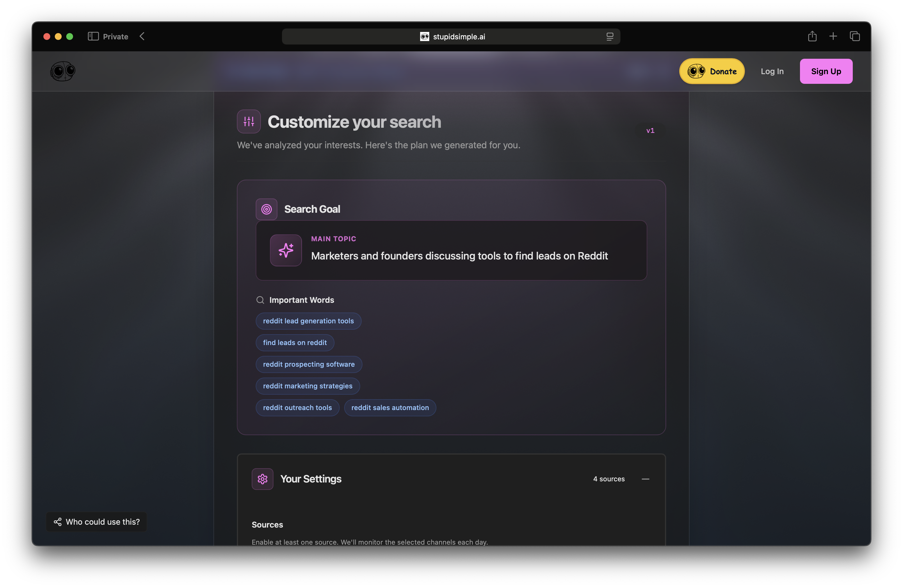Viewport: 903px width, 588px height.
Task: Click the gear icon beside Your Settings
Action: [262, 479]
